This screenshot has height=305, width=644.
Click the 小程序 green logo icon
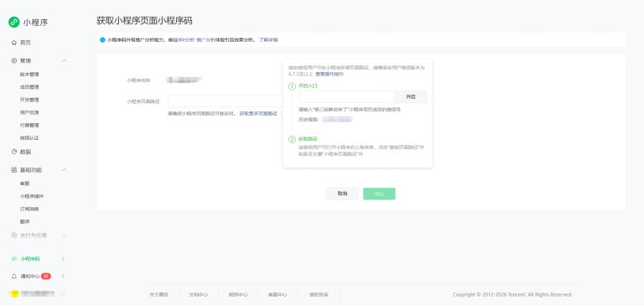[14, 22]
